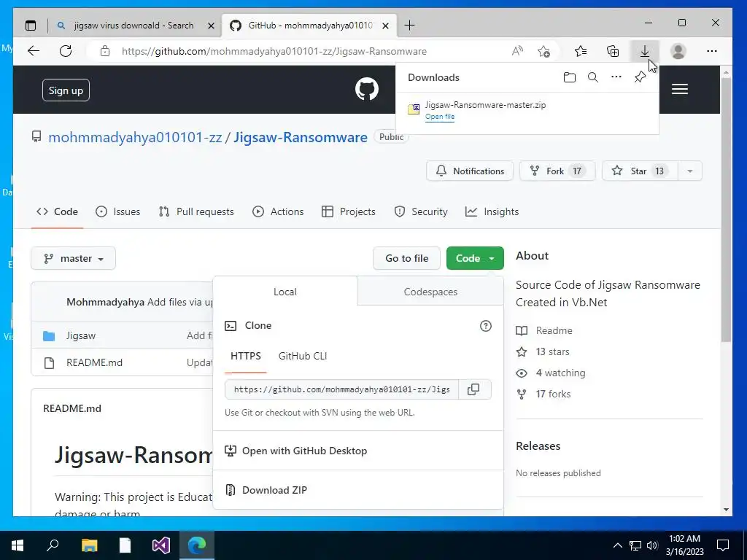Click the Readme link in About
747x560 pixels.
554,330
